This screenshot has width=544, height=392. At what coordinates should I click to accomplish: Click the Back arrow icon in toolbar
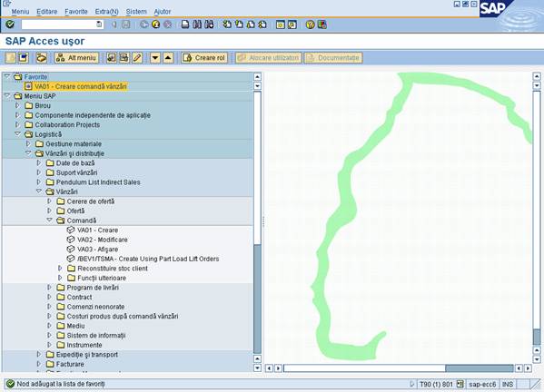[x=144, y=24]
